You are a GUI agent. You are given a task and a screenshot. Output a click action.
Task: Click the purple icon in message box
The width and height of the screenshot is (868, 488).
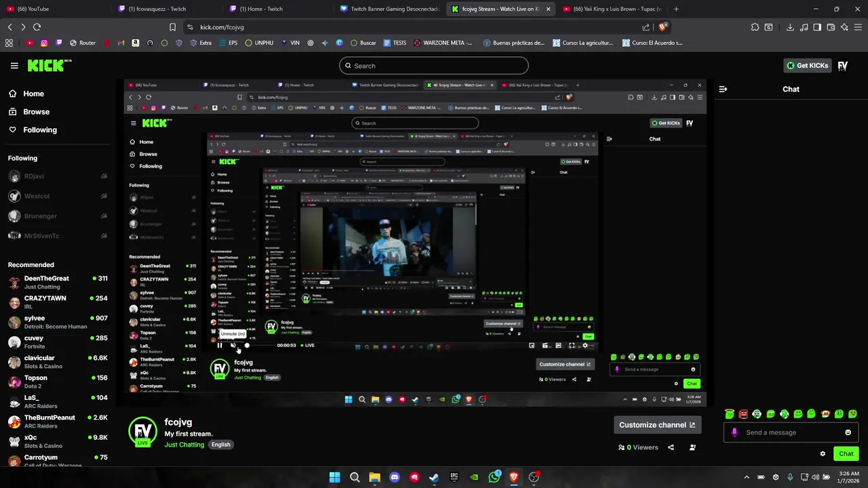coord(734,432)
